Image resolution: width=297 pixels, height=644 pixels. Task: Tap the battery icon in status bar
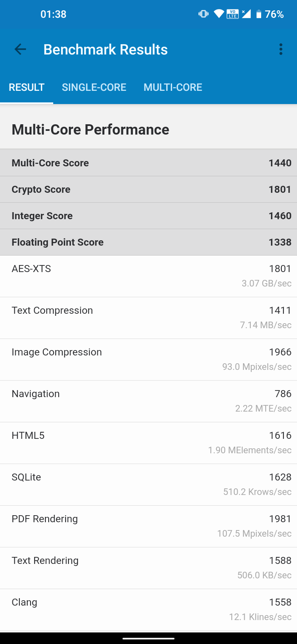[x=259, y=14]
